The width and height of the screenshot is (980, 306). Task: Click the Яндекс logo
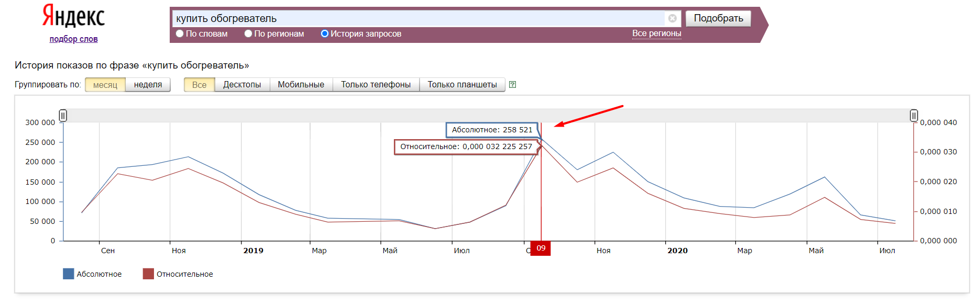click(73, 16)
